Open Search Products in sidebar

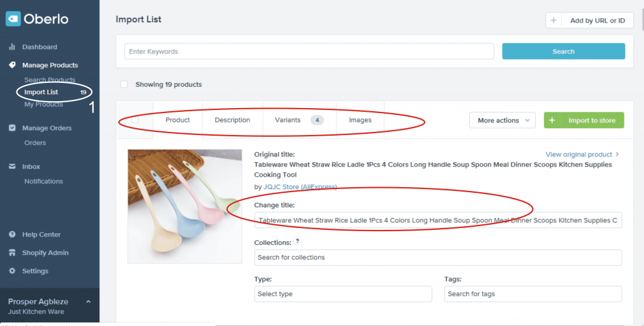click(x=50, y=80)
